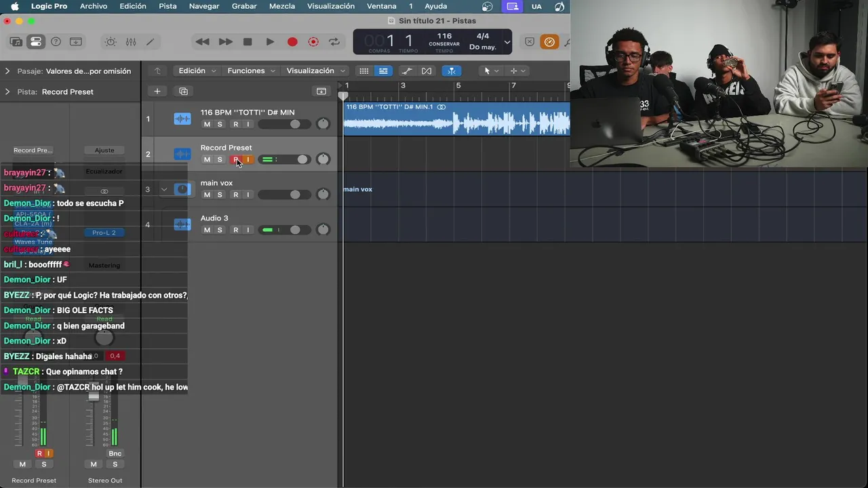Toggle Cycle loop mode

coord(334,42)
